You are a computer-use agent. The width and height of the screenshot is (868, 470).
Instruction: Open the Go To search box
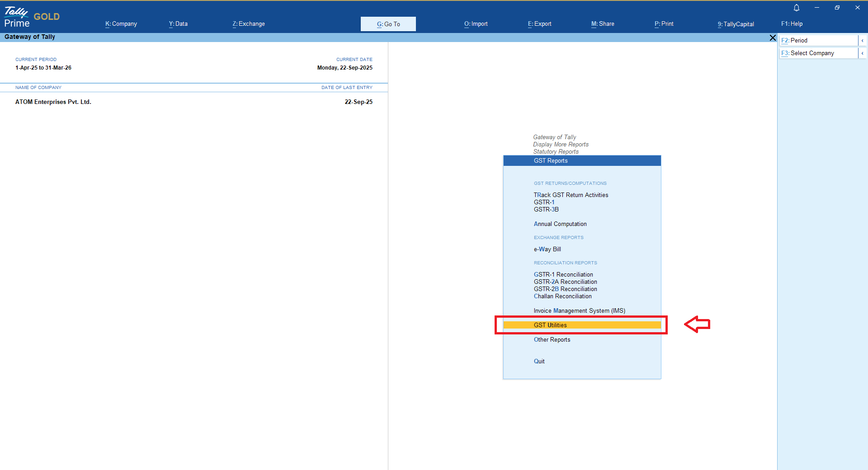(x=388, y=24)
